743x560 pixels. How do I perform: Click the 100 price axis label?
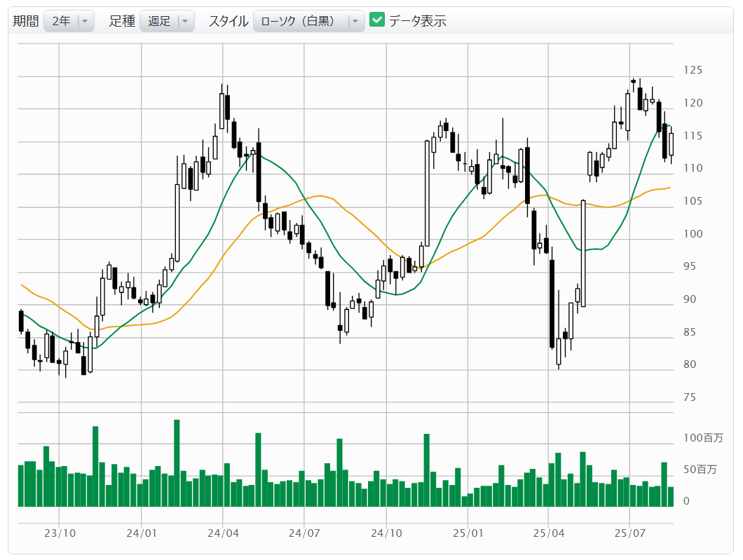[x=693, y=234]
